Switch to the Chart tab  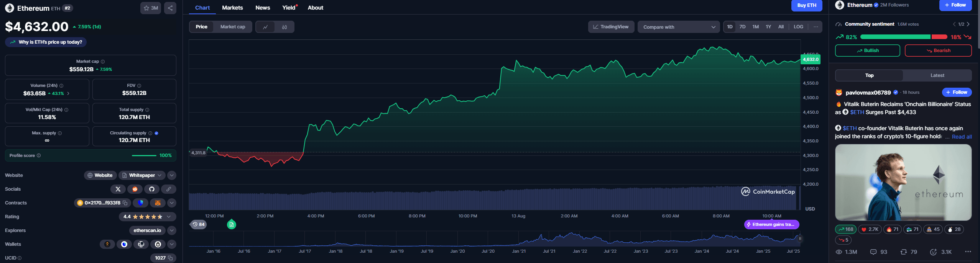tap(202, 8)
